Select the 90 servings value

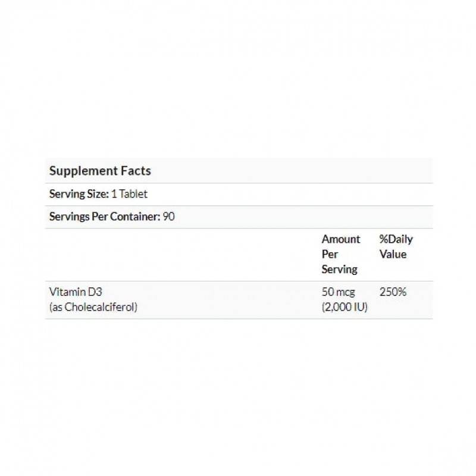pyautogui.click(x=168, y=217)
